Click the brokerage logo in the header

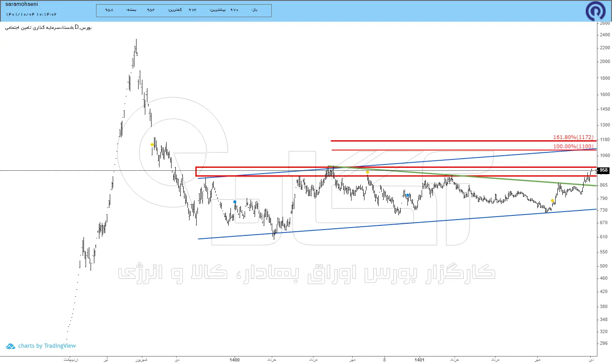point(595,11)
